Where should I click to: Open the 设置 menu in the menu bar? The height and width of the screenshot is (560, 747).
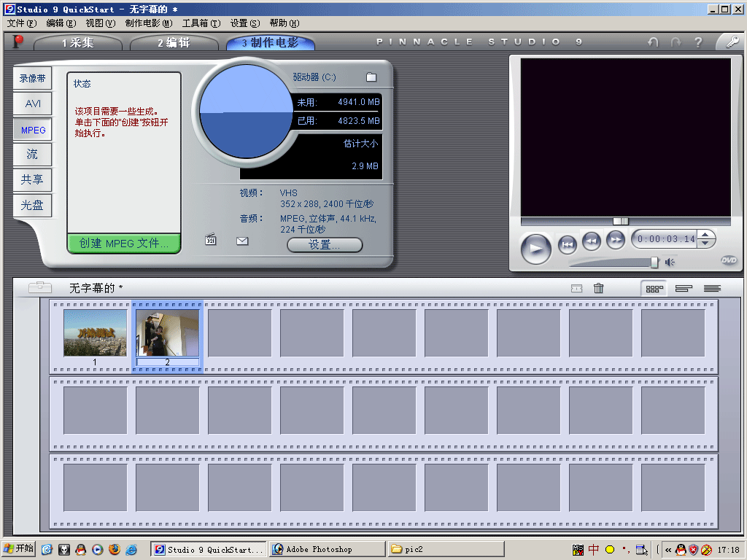(245, 23)
